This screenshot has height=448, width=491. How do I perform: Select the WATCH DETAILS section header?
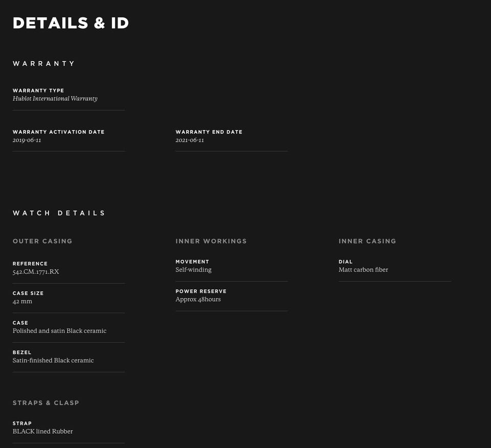click(59, 213)
